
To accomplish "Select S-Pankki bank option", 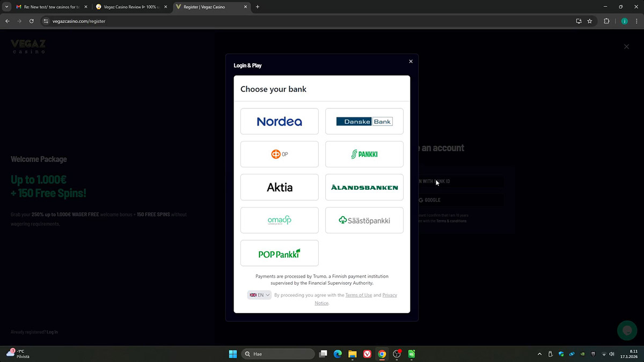I will [364, 154].
